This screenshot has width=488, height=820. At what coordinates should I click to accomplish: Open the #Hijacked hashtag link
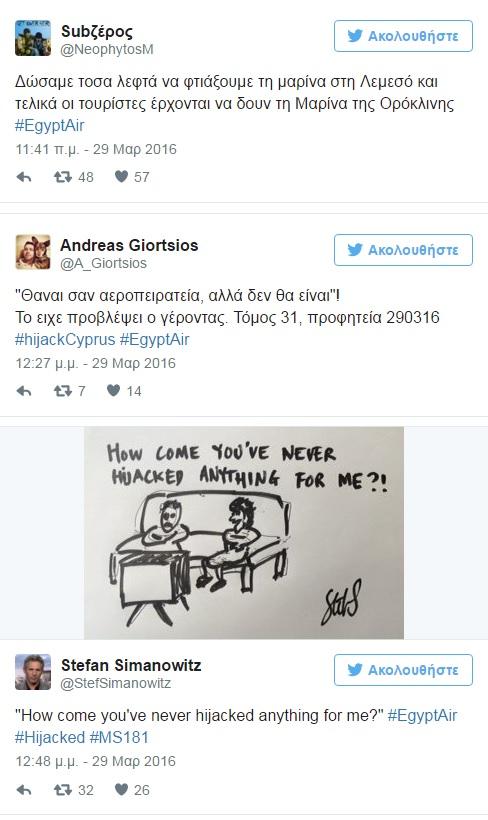pos(50,737)
